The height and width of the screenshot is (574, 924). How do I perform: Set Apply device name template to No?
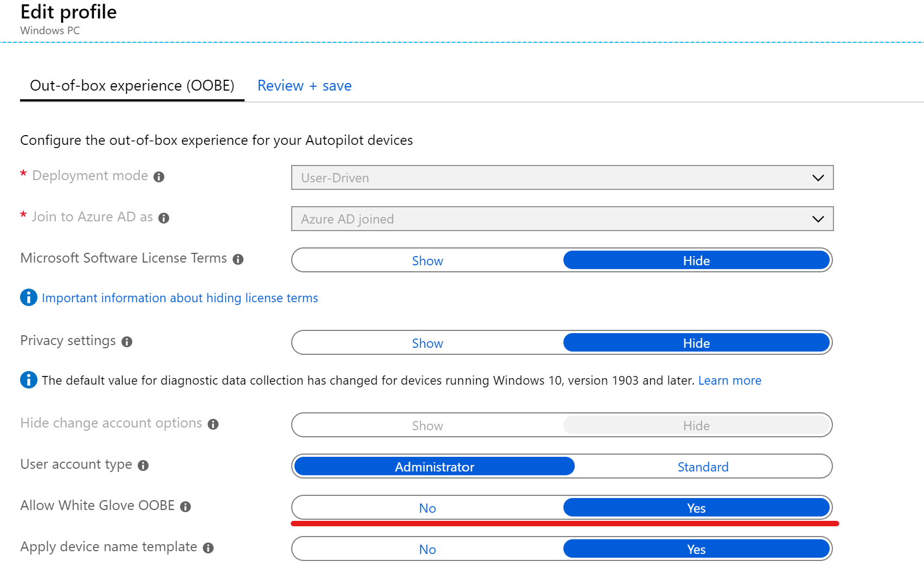pos(427,549)
